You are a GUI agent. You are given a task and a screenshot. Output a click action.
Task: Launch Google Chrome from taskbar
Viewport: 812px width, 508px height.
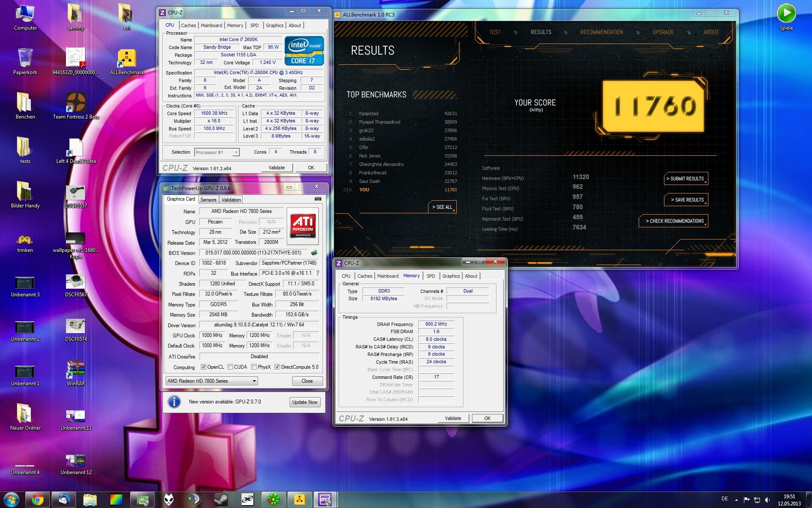coord(38,500)
